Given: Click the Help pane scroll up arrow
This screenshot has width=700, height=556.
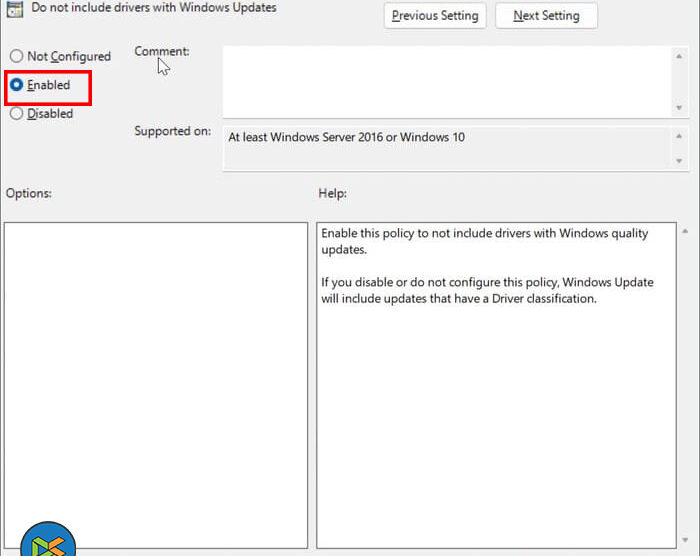Looking at the screenshot, I should (685, 231).
